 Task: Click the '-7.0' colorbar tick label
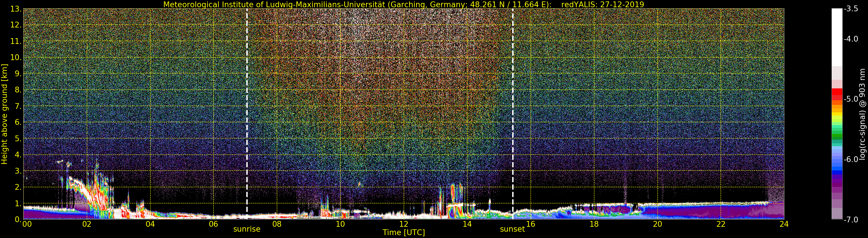[851, 220]
